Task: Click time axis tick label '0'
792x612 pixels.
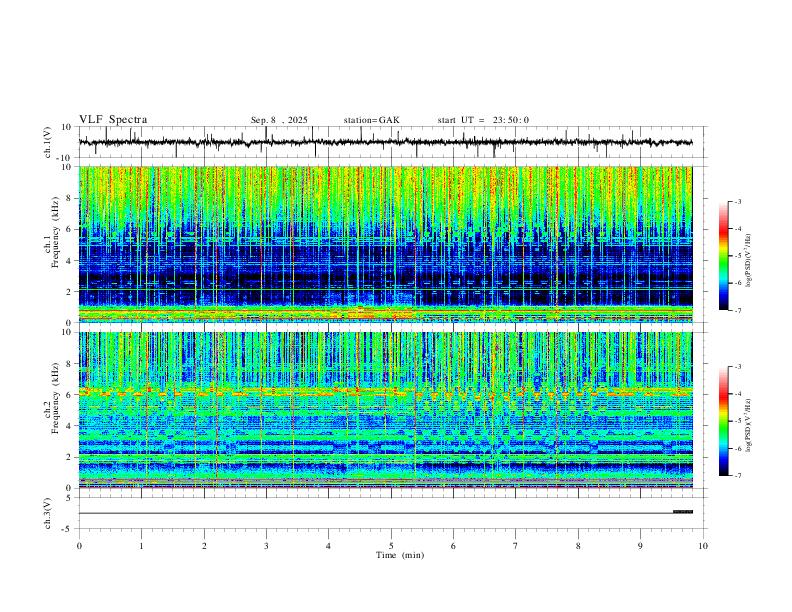Action: click(79, 546)
